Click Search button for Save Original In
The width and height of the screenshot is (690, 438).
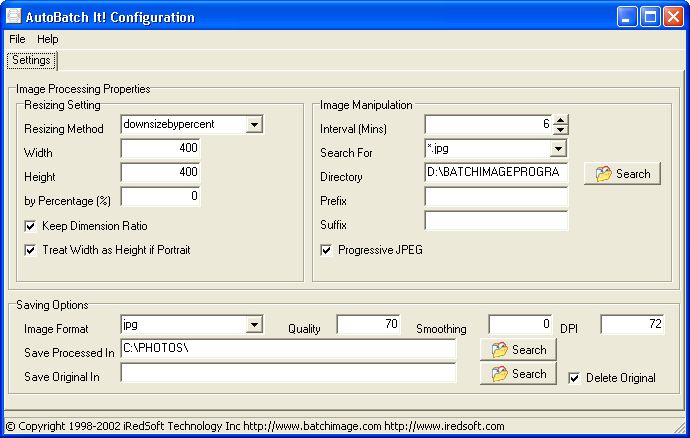tap(518, 374)
